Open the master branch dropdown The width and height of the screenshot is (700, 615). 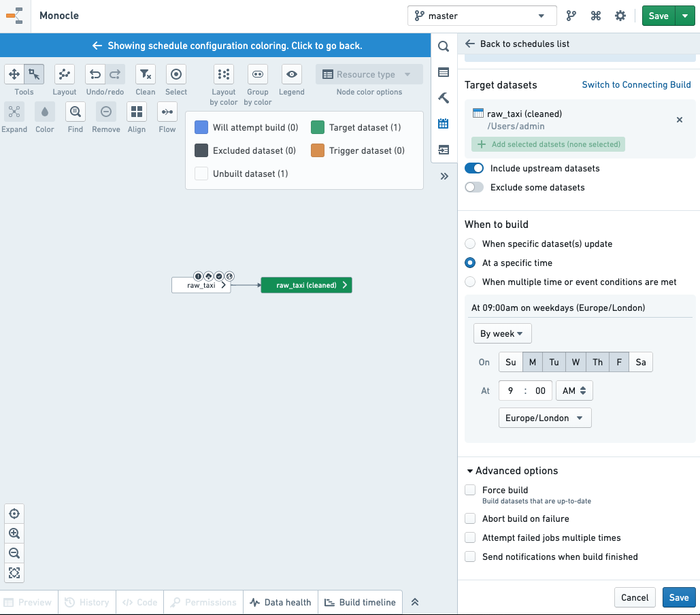coord(482,16)
